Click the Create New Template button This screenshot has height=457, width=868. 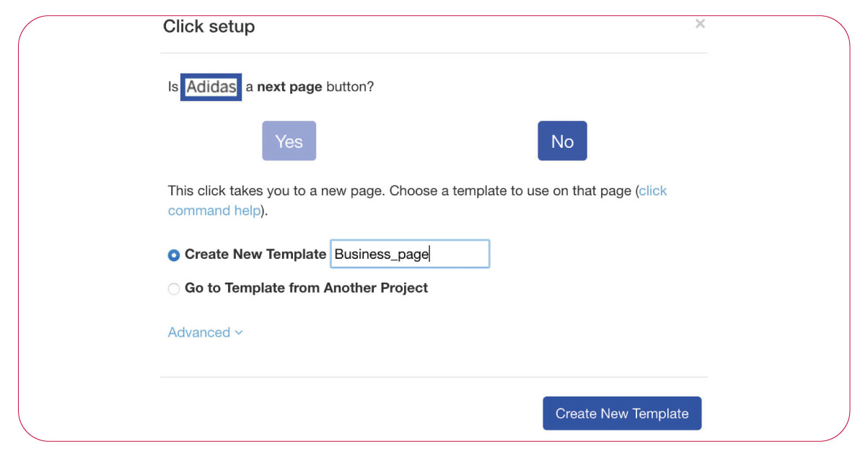pyautogui.click(x=622, y=413)
